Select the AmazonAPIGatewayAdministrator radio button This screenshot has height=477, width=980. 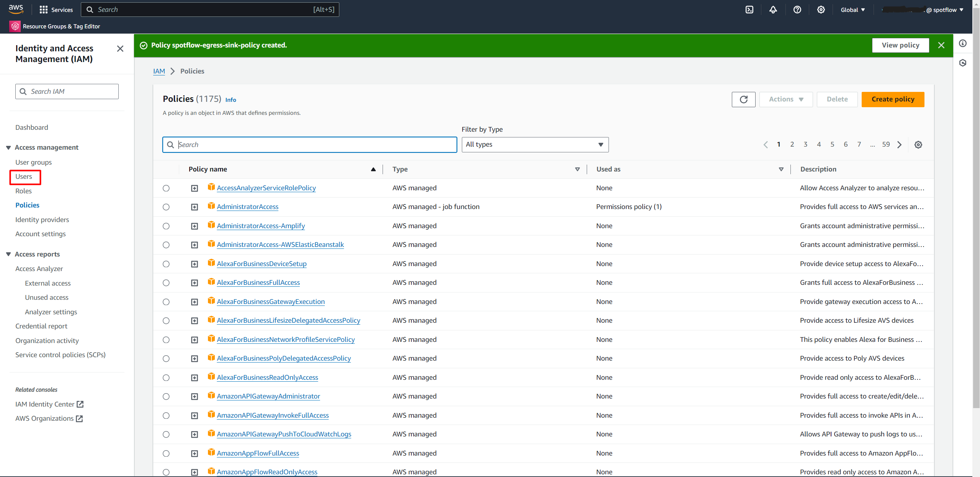[x=166, y=397]
